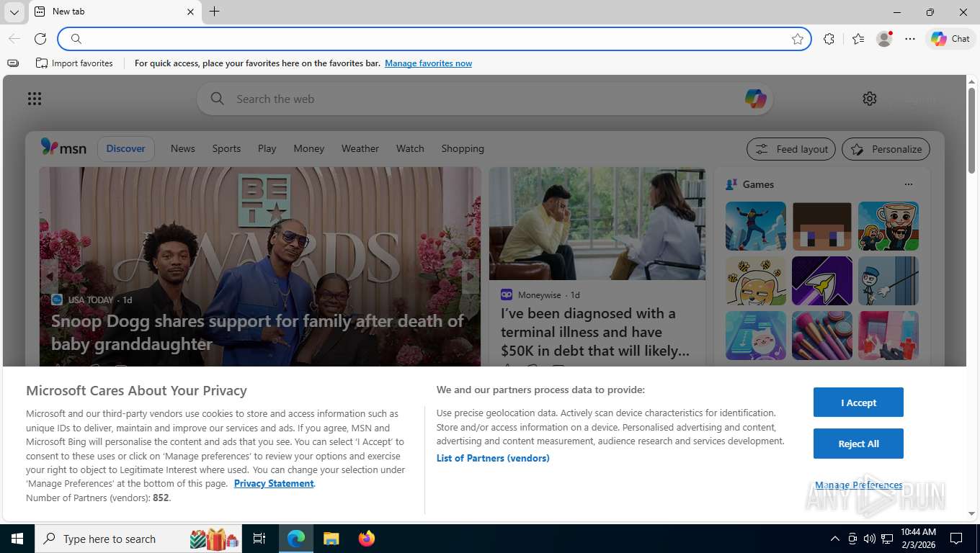Launch the purple rocket game

point(822,281)
